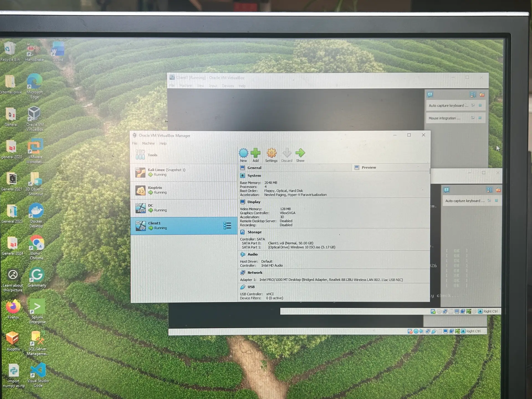Select the VMware Workstation desktop icon
Screen dimensions: 532x399
click(35, 151)
